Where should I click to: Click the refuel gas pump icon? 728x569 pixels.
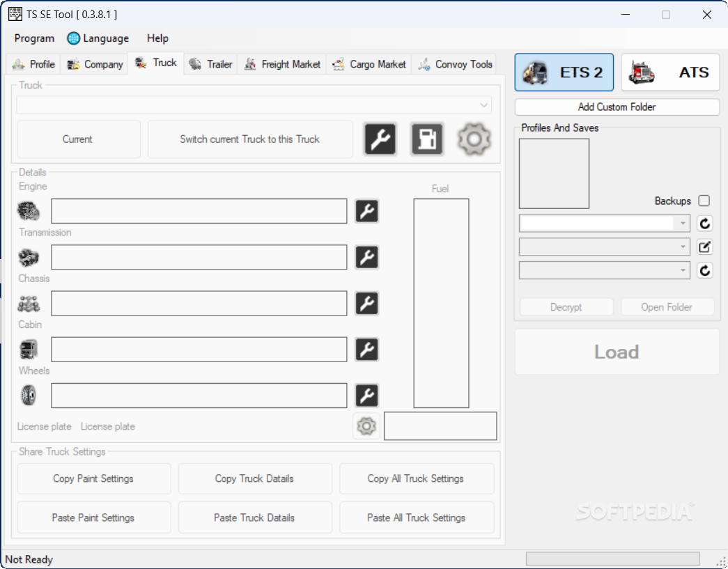pos(427,139)
